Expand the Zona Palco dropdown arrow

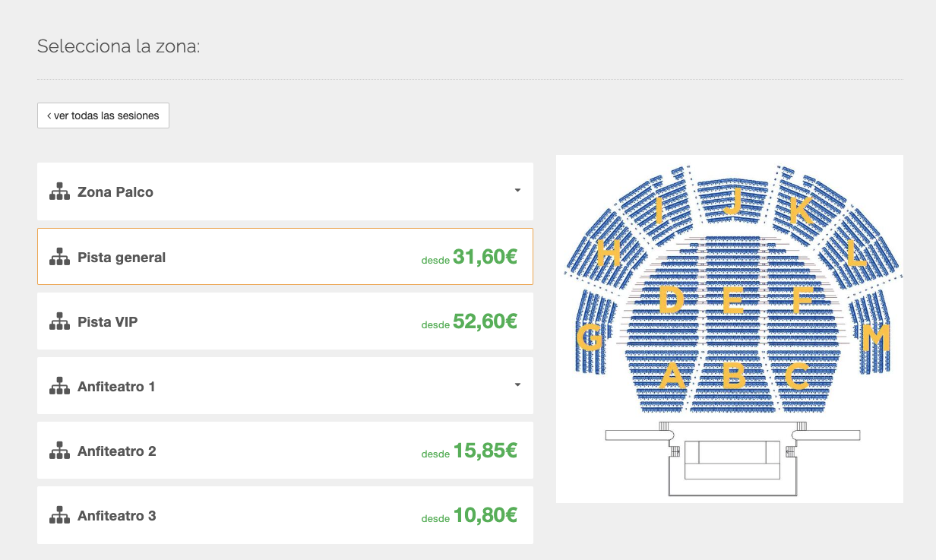point(517,191)
